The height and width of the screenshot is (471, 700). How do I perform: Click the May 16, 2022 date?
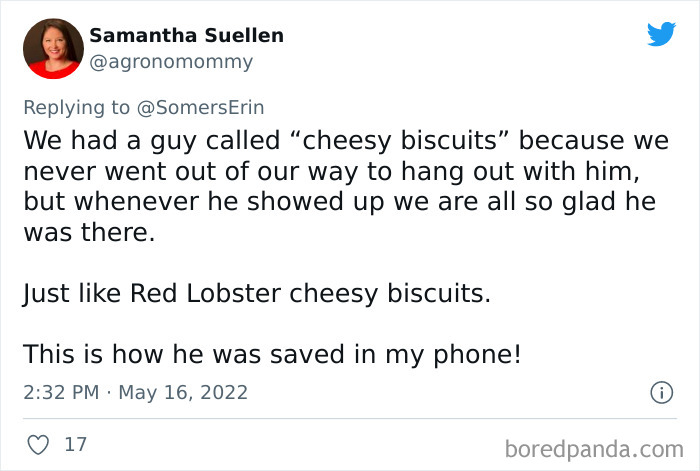coord(183,393)
